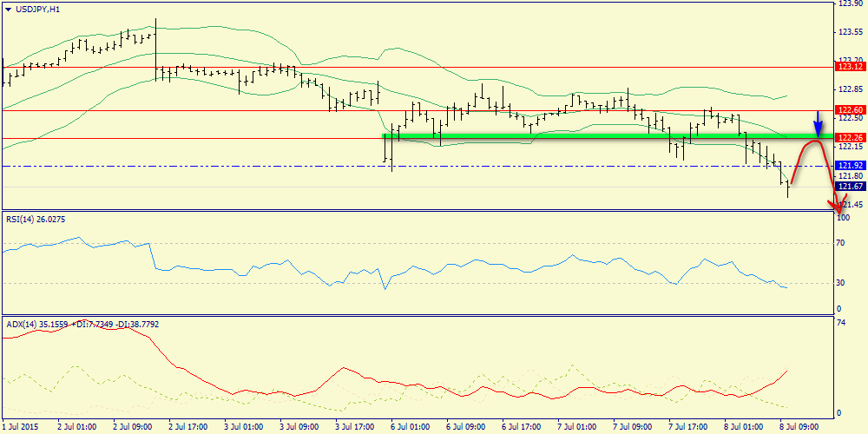The width and height of the screenshot is (868, 434).
Task: Click the ADX scale value 74
Action: pyautogui.click(x=840, y=322)
